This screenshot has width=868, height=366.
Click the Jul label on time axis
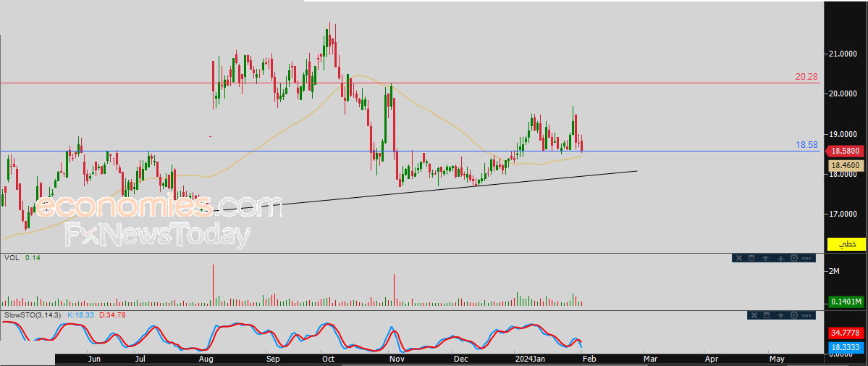tap(139, 359)
